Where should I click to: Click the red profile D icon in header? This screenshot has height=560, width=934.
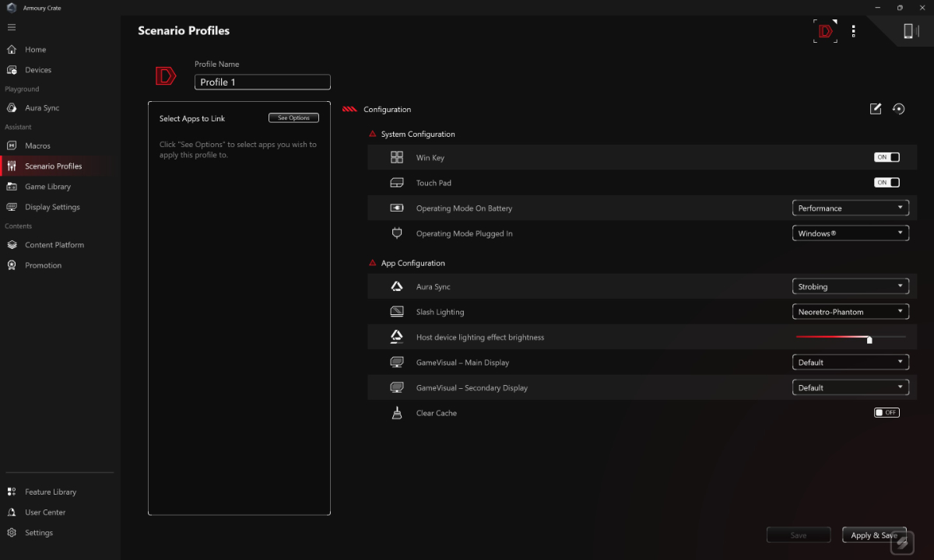[826, 31]
